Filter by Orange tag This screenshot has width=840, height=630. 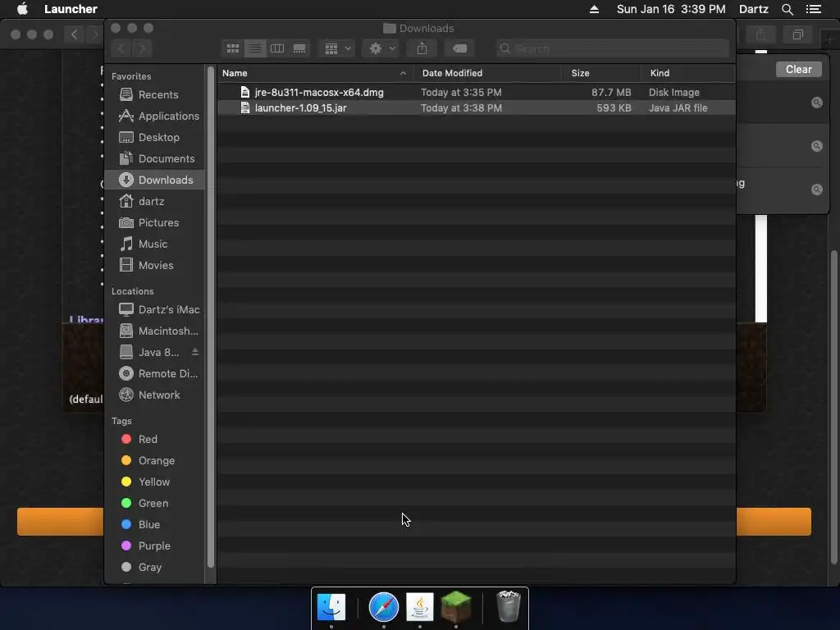(154, 461)
